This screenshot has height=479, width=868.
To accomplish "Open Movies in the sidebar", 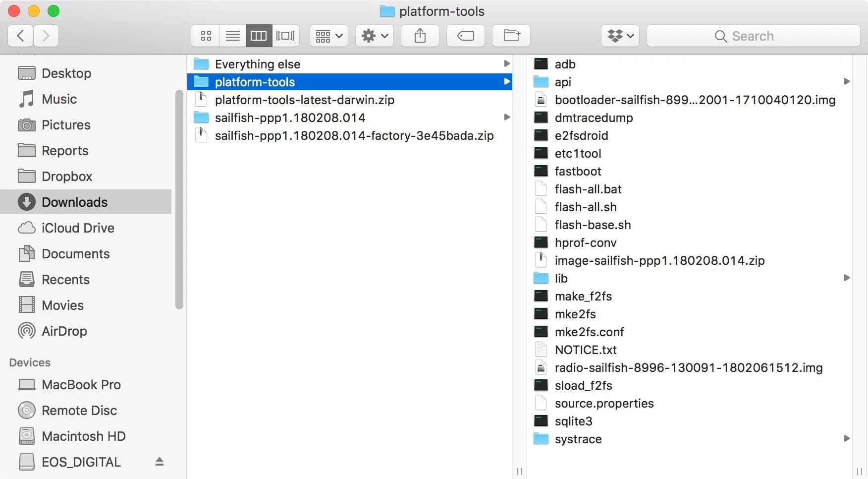I will pos(86,305).
